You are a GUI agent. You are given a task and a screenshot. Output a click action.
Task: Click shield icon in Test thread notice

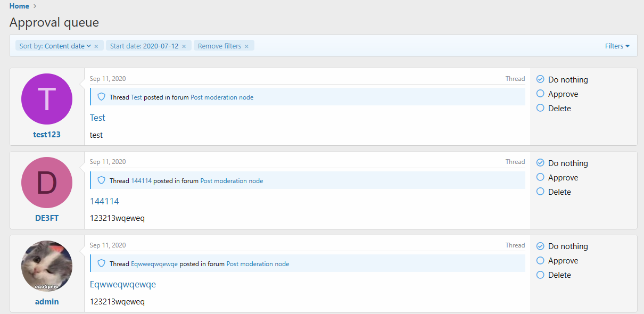pos(102,97)
